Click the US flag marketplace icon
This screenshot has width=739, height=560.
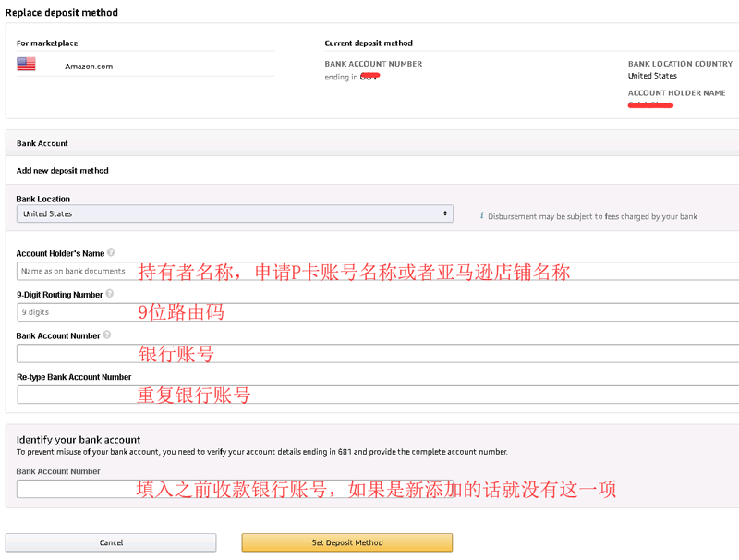click(x=27, y=64)
